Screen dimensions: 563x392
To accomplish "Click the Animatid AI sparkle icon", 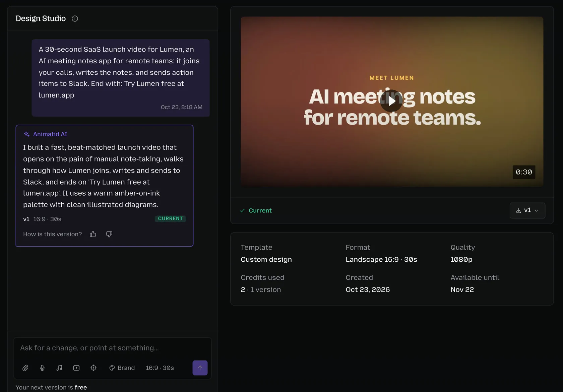I will 26,134.
